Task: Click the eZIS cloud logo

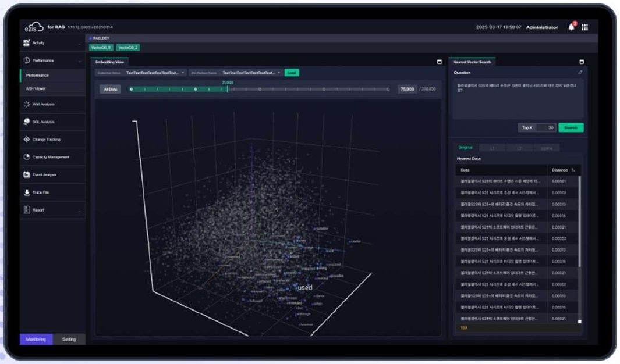Action: (x=34, y=27)
